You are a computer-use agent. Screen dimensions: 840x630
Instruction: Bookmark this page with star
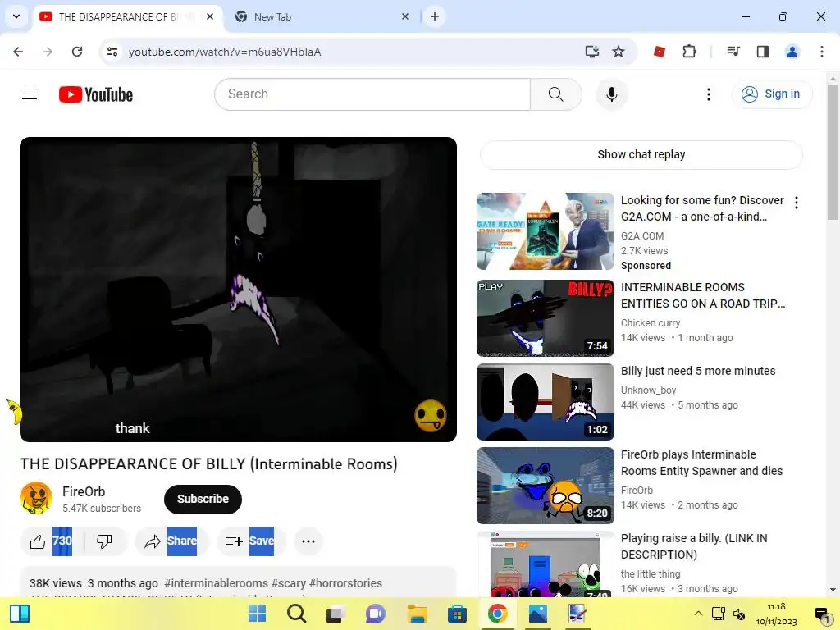coord(619,52)
